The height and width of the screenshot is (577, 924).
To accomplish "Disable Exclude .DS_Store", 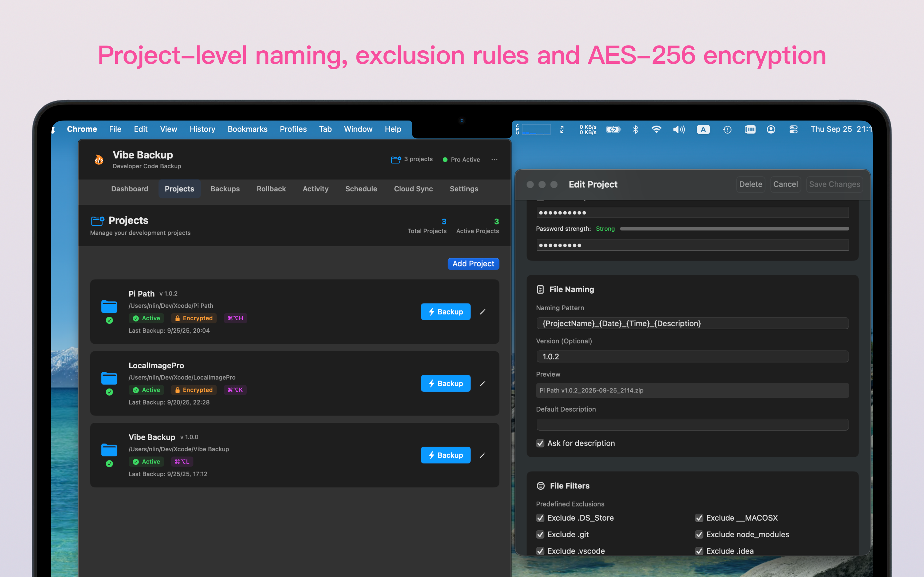I will coord(540,518).
